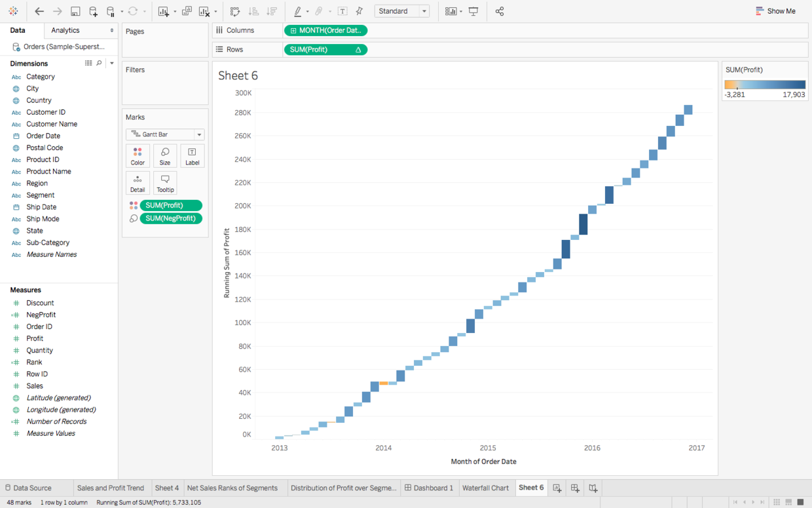Open the Data Source tab
Image resolution: width=812 pixels, height=508 pixels.
click(x=32, y=488)
